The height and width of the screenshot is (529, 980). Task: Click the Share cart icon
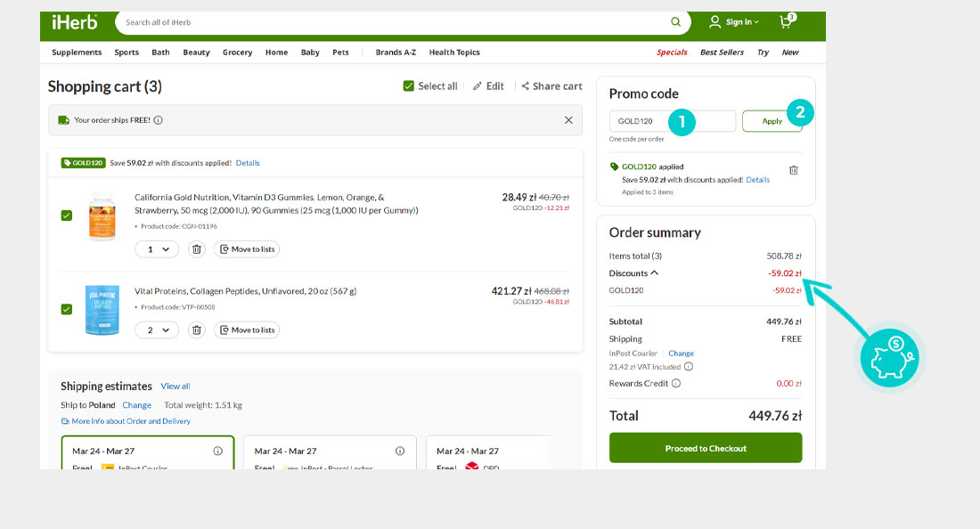coord(525,86)
